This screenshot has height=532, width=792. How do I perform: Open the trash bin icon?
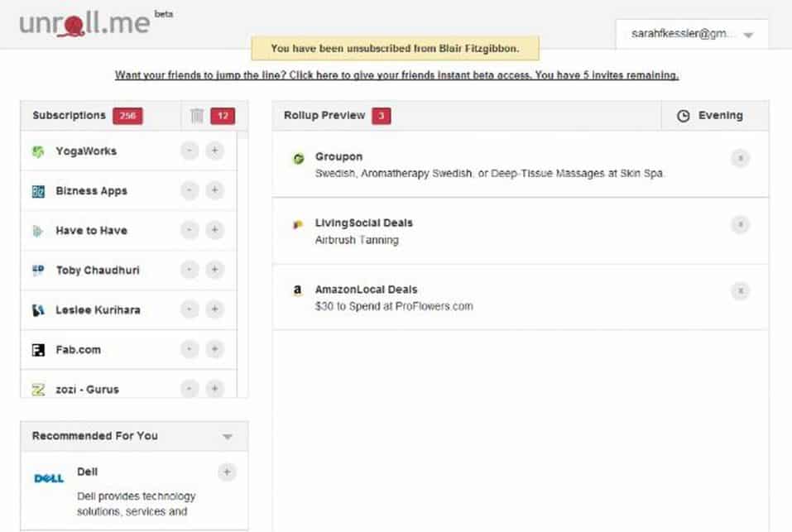tap(197, 116)
